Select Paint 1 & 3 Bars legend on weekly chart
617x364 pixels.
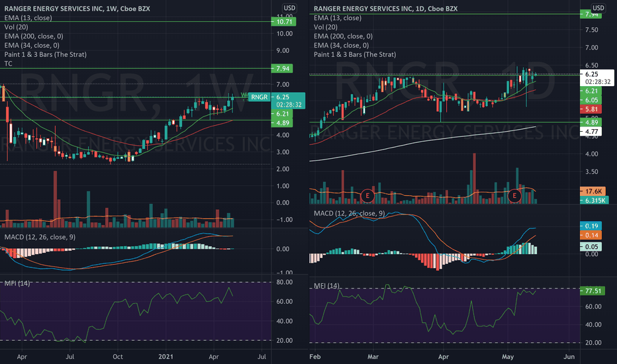pos(45,54)
